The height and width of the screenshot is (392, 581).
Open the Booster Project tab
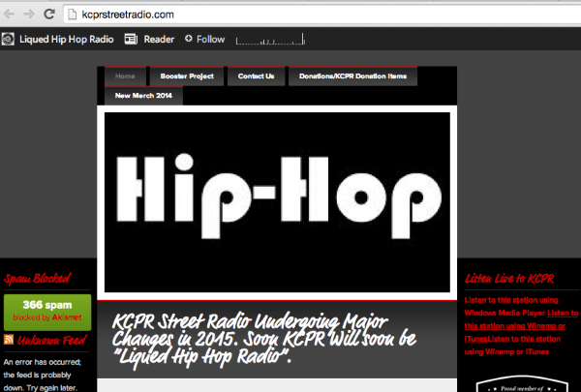[x=187, y=75]
